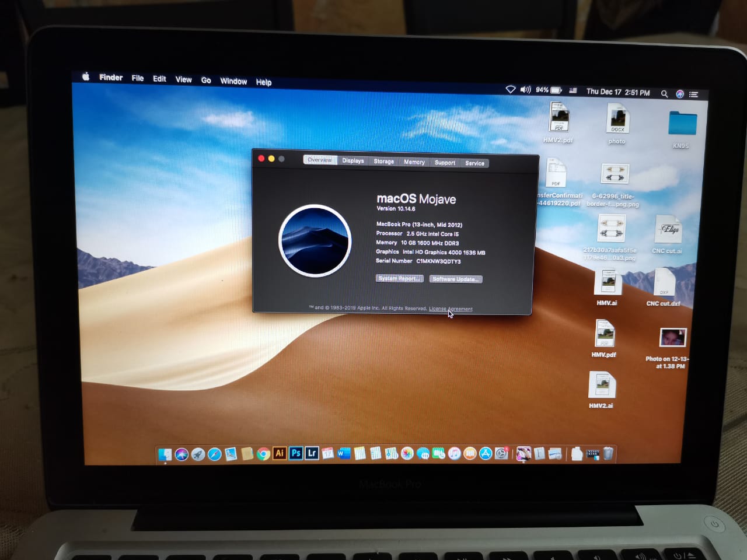This screenshot has height=560, width=747.
Task: Launch Google Chrome from the Dock
Action: click(263, 454)
